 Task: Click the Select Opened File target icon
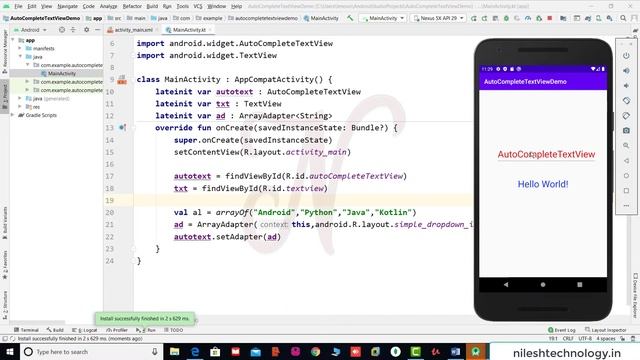point(62,30)
